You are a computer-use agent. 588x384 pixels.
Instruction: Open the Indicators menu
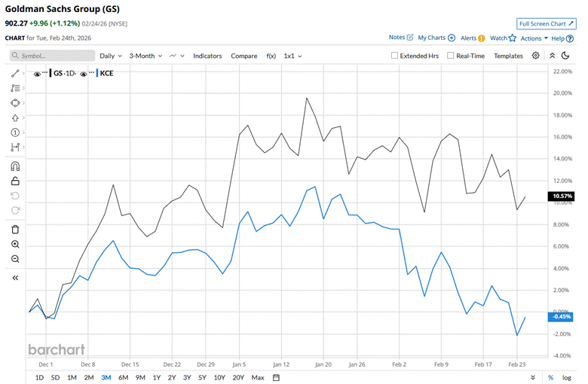[207, 56]
